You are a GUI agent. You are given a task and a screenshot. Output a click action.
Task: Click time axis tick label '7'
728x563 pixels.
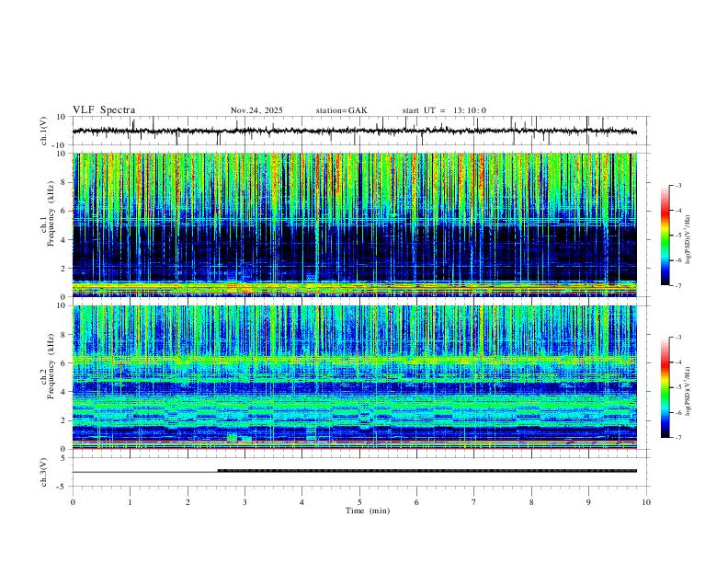pyautogui.click(x=474, y=502)
